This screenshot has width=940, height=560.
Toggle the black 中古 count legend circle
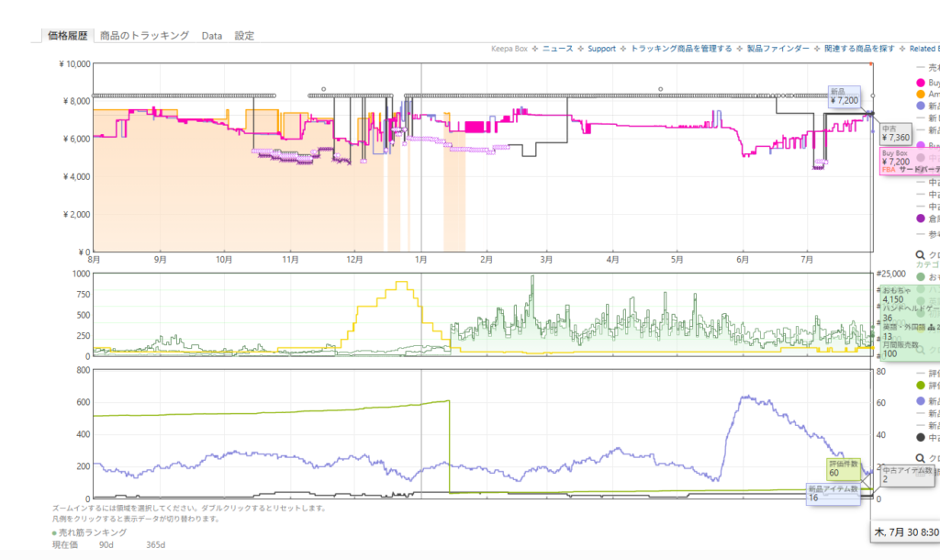(x=920, y=438)
